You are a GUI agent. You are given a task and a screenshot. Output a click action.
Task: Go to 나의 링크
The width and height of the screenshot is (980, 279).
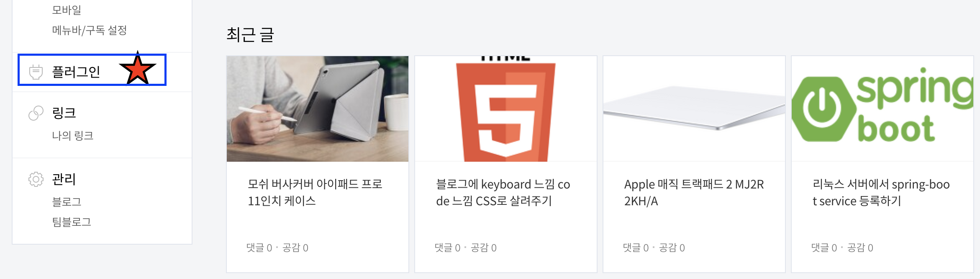pyautogui.click(x=73, y=136)
